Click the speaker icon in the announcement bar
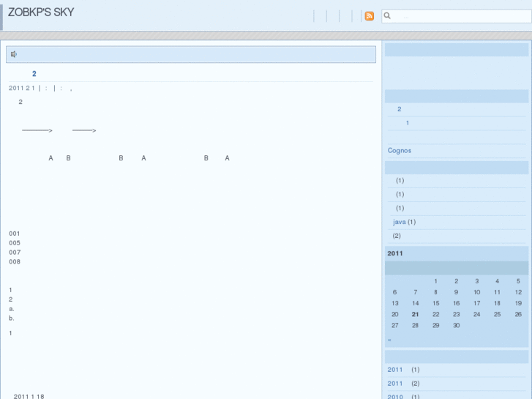 click(14, 54)
